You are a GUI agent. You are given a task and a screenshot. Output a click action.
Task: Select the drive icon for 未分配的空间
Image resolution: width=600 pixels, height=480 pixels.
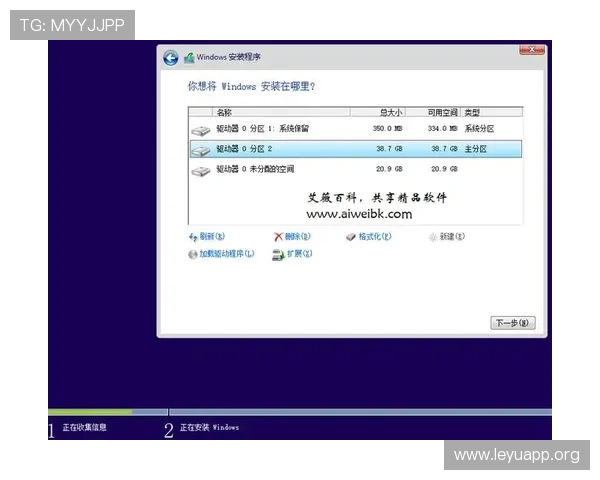(201, 171)
